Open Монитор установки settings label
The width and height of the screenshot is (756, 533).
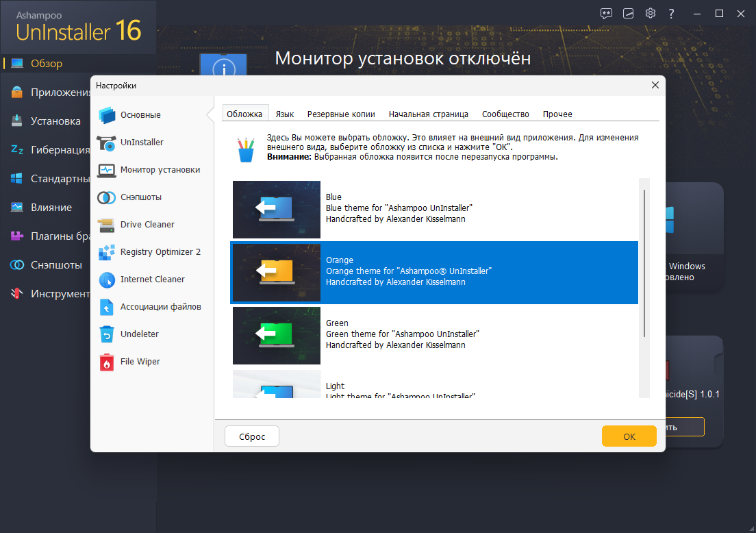(x=160, y=170)
